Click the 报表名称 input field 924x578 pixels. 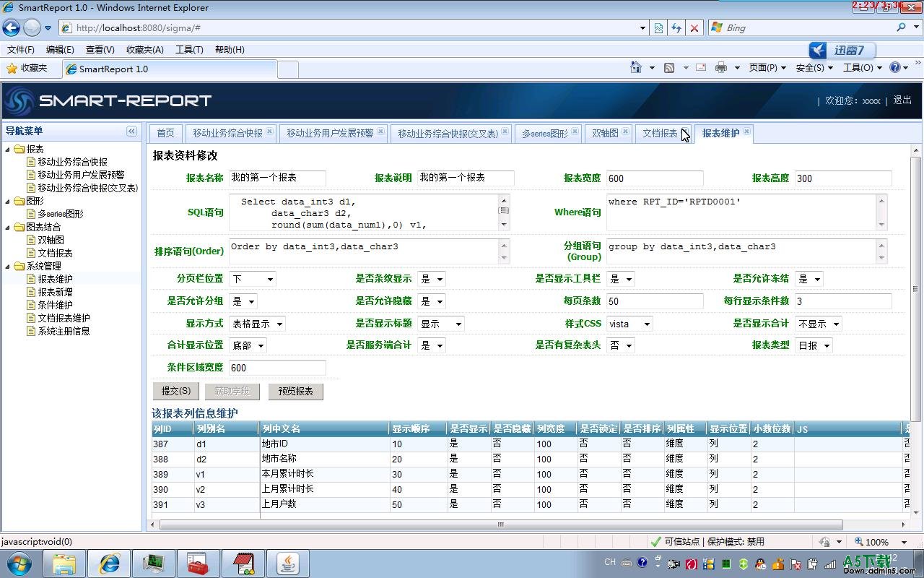click(277, 178)
